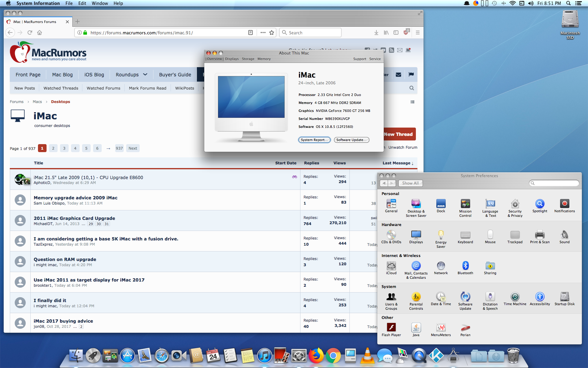Toggle Firefox sidebars button

tap(396, 33)
